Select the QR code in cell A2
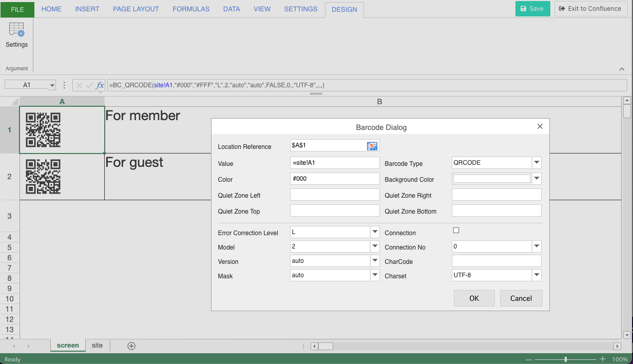 (43, 177)
